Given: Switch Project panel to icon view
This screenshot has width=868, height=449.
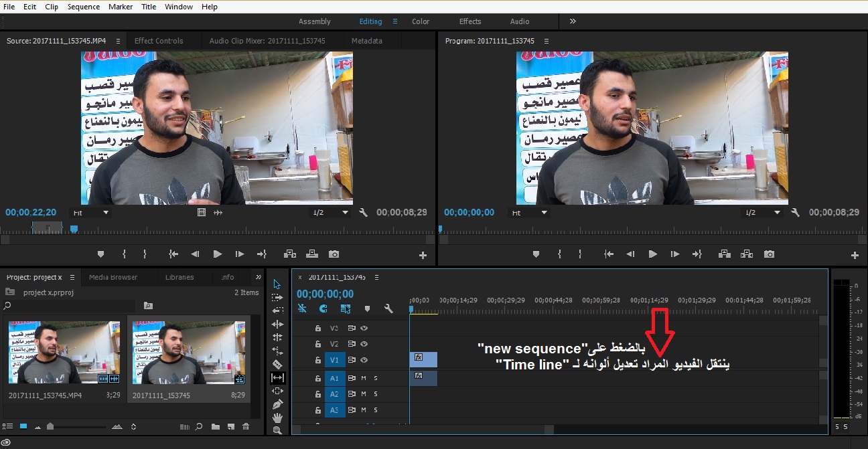Looking at the screenshot, I should (23, 426).
